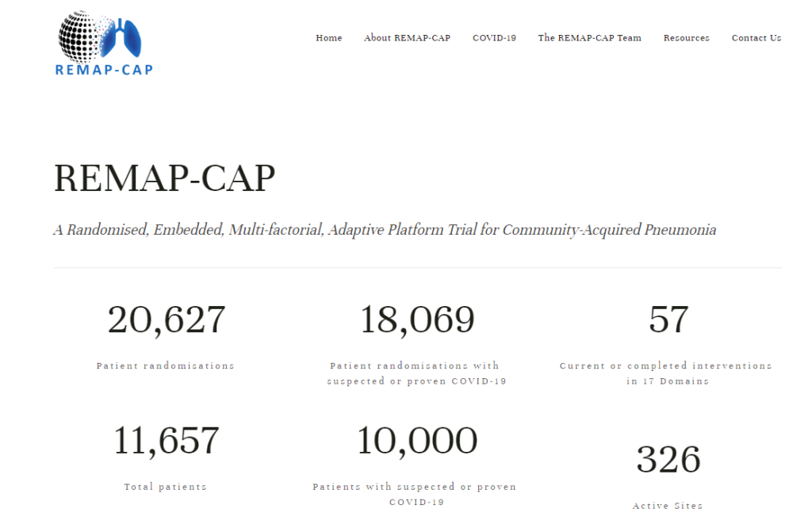Expand the About REMAP-CAP dropdown
This screenshot has width=812, height=524.
407,37
